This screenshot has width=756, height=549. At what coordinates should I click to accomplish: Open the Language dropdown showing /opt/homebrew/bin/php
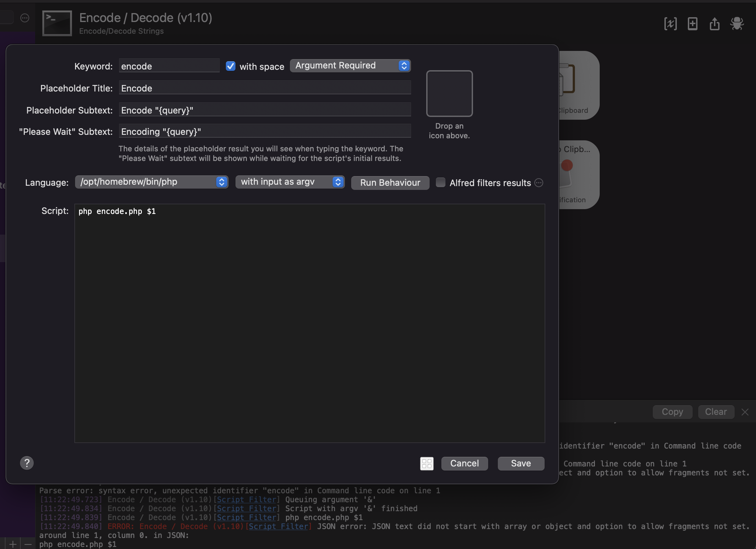151,182
